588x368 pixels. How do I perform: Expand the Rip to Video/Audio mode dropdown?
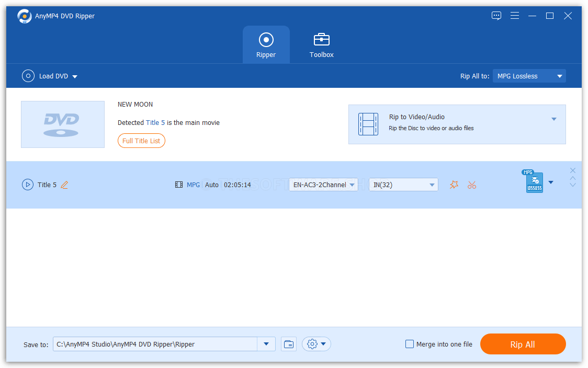coord(553,119)
